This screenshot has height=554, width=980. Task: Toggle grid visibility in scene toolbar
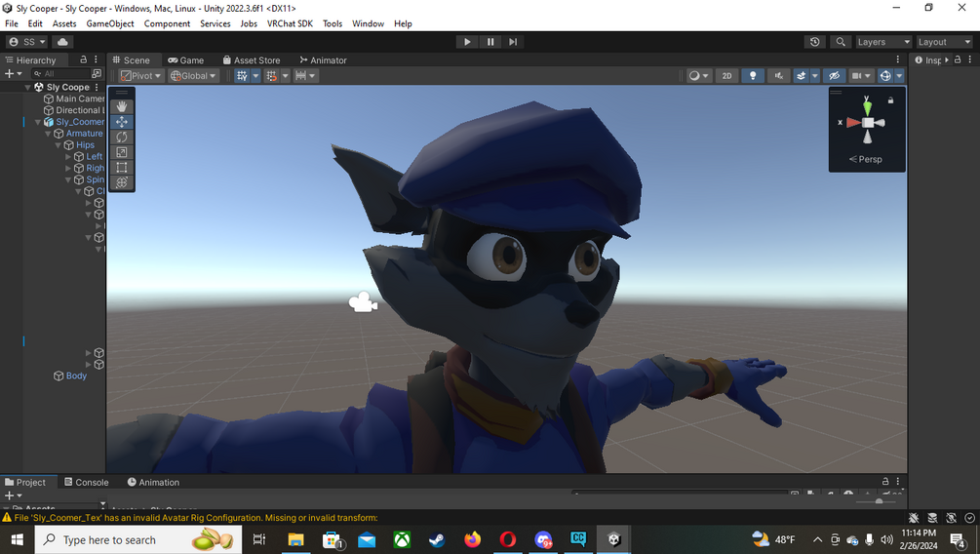pyautogui.click(x=242, y=76)
